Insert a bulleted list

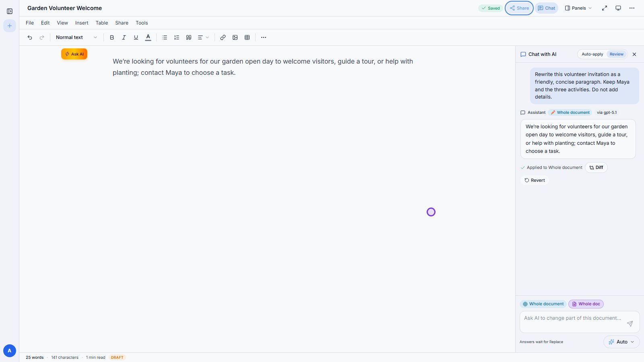click(x=165, y=37)
